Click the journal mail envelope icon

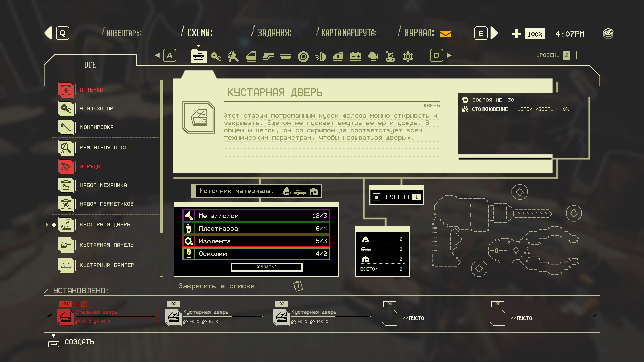[445, 34]
